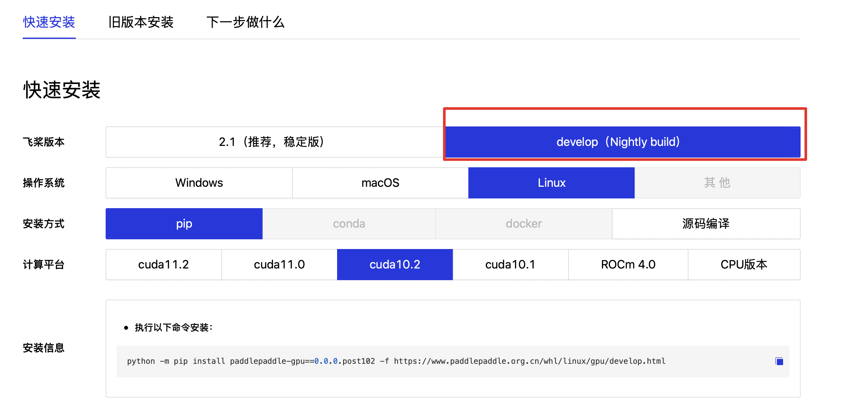
Task: Choose macOS as the operating system
Action: point(380,183)
